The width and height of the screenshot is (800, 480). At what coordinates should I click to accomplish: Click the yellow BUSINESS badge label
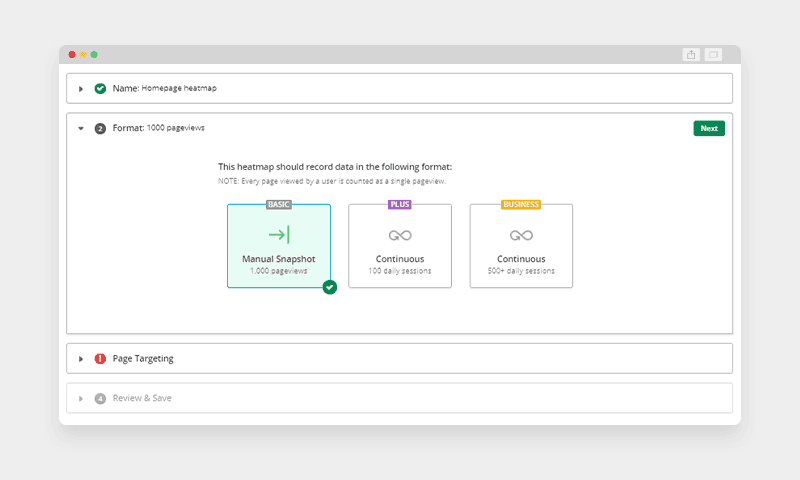point(521,204)
